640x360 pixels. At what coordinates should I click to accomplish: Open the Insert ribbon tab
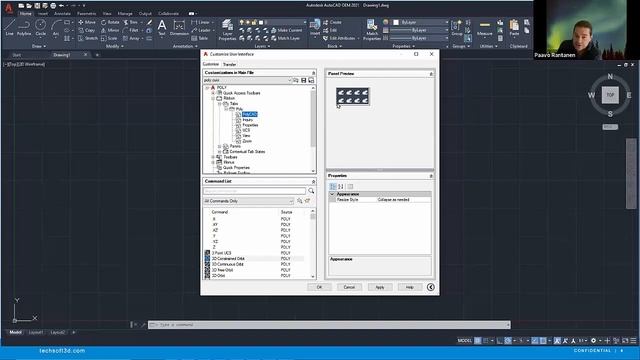43,13
